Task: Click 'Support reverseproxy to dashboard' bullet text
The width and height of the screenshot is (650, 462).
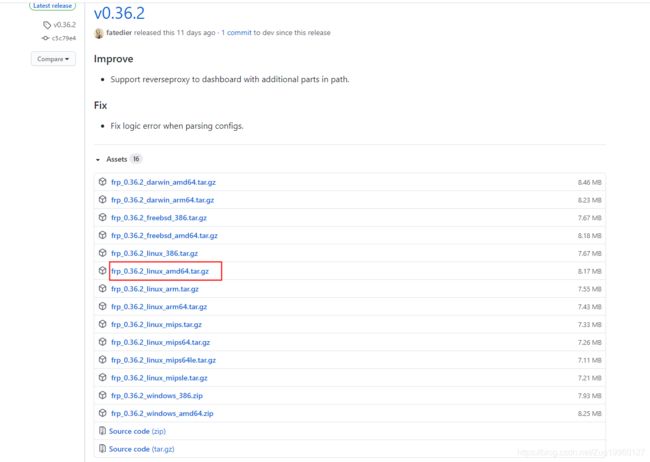Action: click(230, 79)
